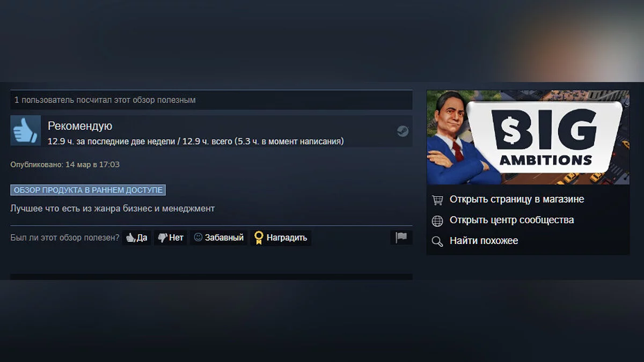Click the magnifier icon next to Найти похожее
644x362 pixels.
coord(438,241)
